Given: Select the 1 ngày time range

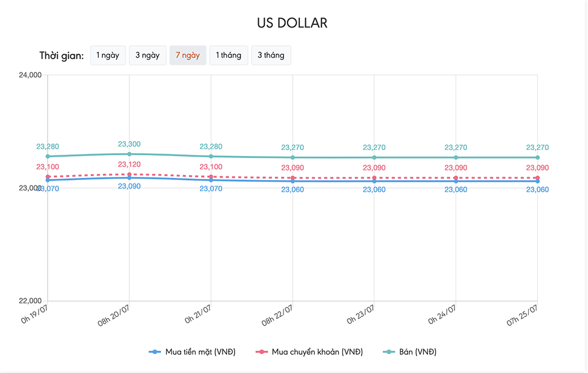Looking at the screenshot, I should 108,55.
